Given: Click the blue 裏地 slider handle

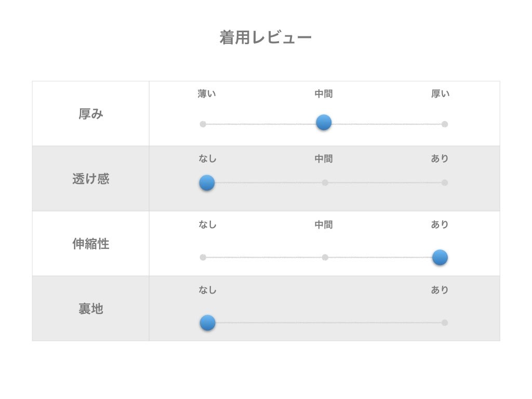Looking at the screenshot, I should coord(207,323).
